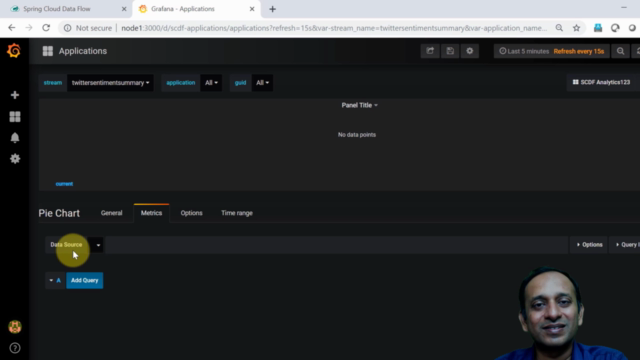The width and height of the screenshot is (640, 360).
Task: Close the Grafana - Applications tab
Action: point(252,9)
